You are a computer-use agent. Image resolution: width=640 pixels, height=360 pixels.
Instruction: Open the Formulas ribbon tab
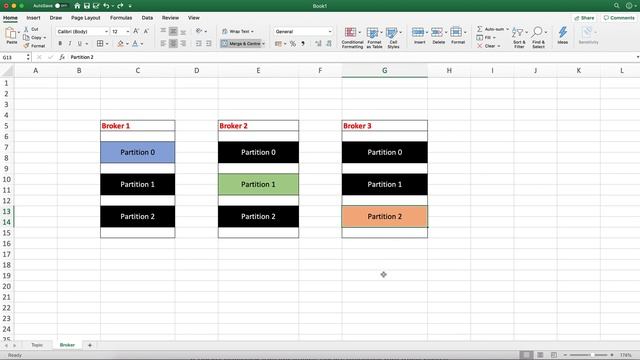[x=121, y=18]
